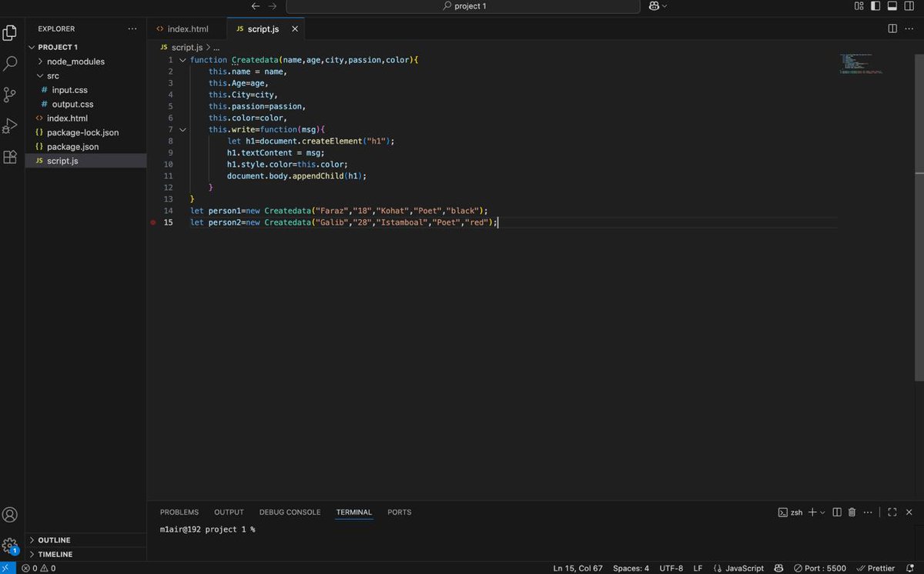This screenshot has height=574, width=924.
Task: Open Copilot chat icon in title bar
Action: tap(654, 6)
